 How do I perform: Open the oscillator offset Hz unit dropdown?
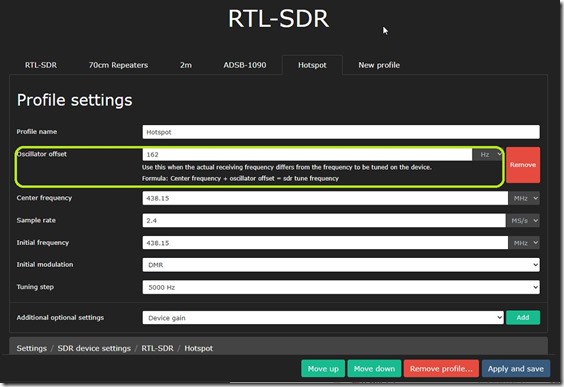pos(487,154)
